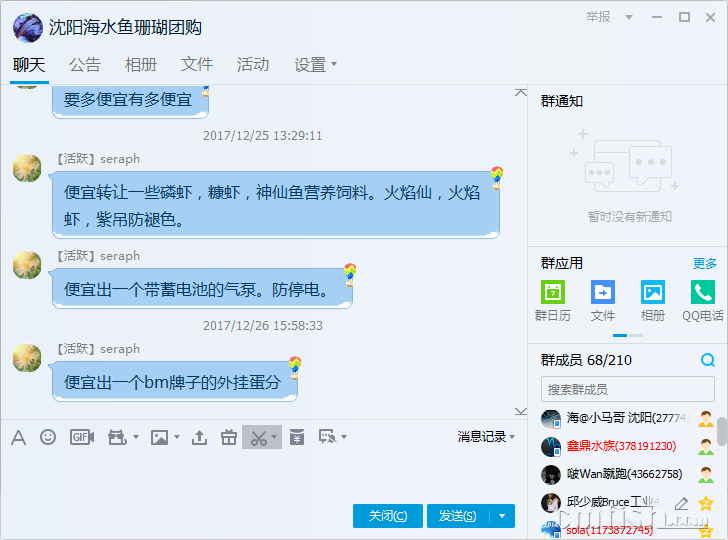The image size is (728, 540).
Task: Open the emoji picker smiley icon
Action: coord(48,437)
